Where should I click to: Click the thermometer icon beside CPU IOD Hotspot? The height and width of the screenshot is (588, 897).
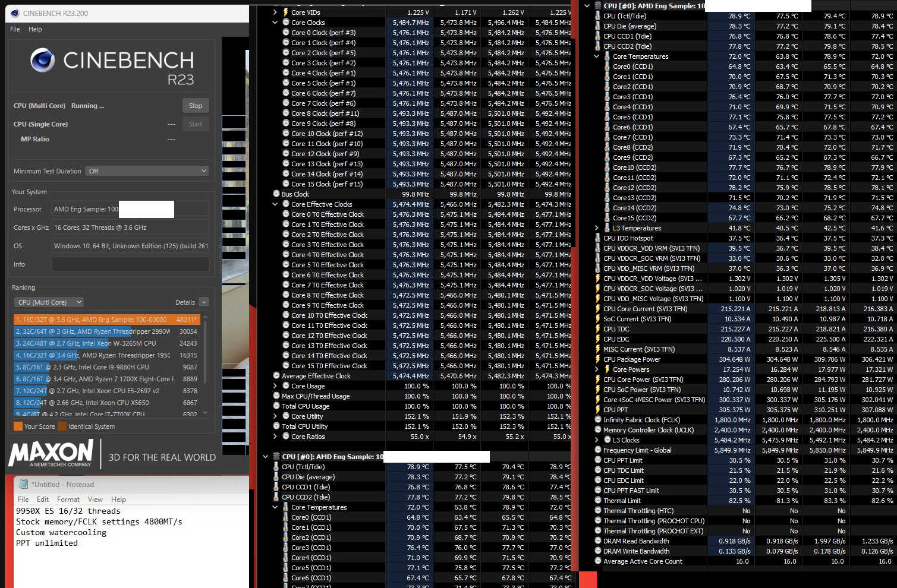(597, 238)
